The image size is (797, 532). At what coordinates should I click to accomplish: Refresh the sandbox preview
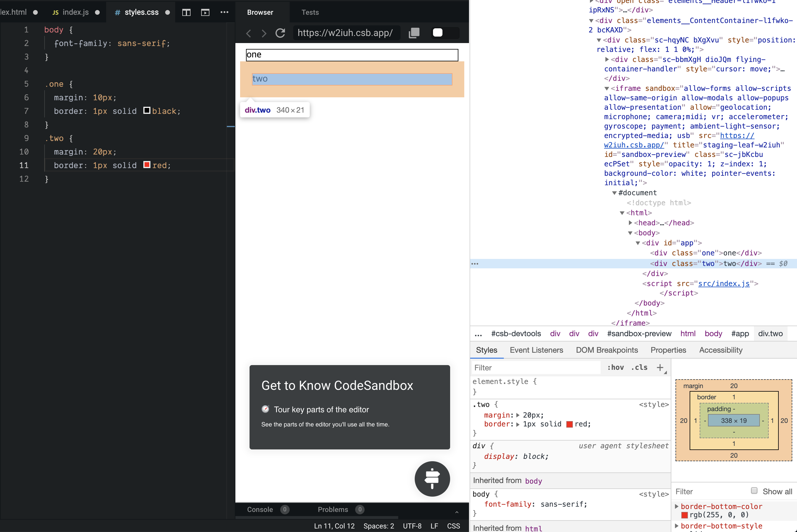[x=280, y=33]
